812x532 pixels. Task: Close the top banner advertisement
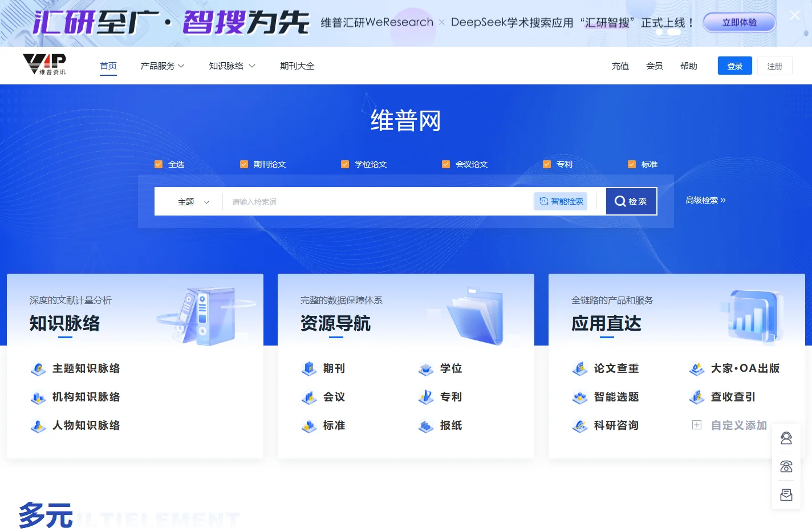pyautogui.click(x=795, y=15)
